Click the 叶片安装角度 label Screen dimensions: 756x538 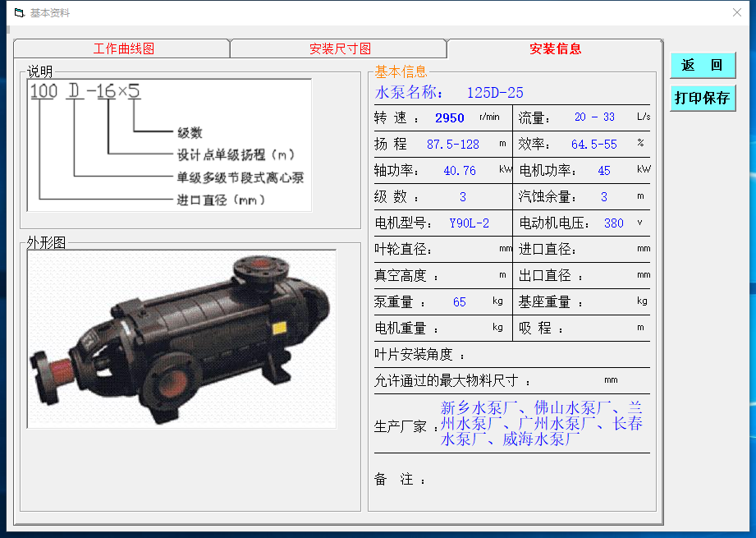(x=419, y=355)
